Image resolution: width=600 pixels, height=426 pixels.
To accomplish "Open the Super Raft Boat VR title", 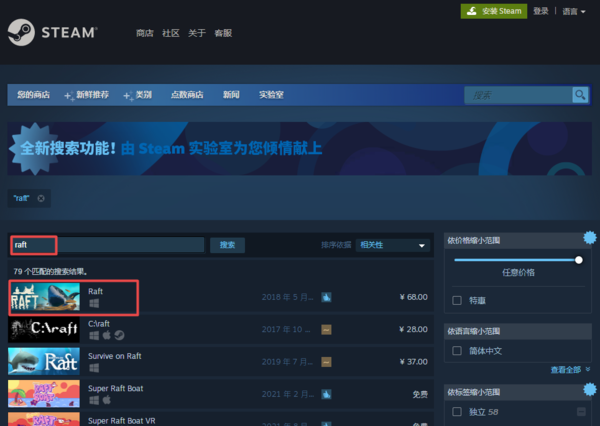I will click(122, 421).
